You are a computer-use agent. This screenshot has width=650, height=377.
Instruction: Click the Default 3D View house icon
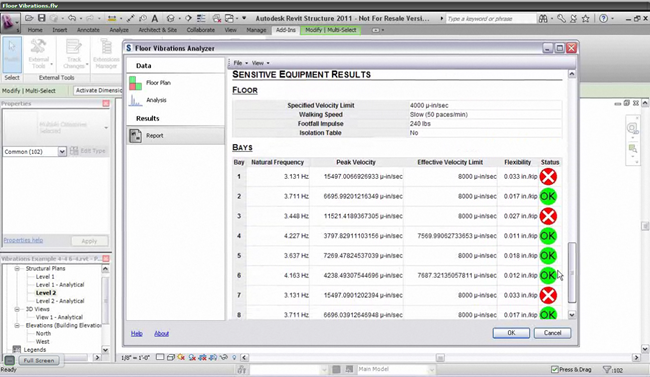(170, 18)
